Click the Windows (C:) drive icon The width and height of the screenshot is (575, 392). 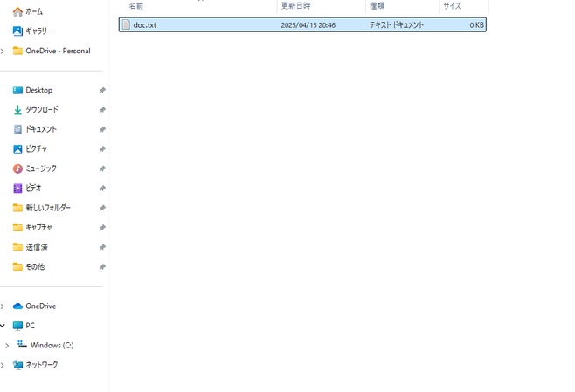(x=22, y=345)
